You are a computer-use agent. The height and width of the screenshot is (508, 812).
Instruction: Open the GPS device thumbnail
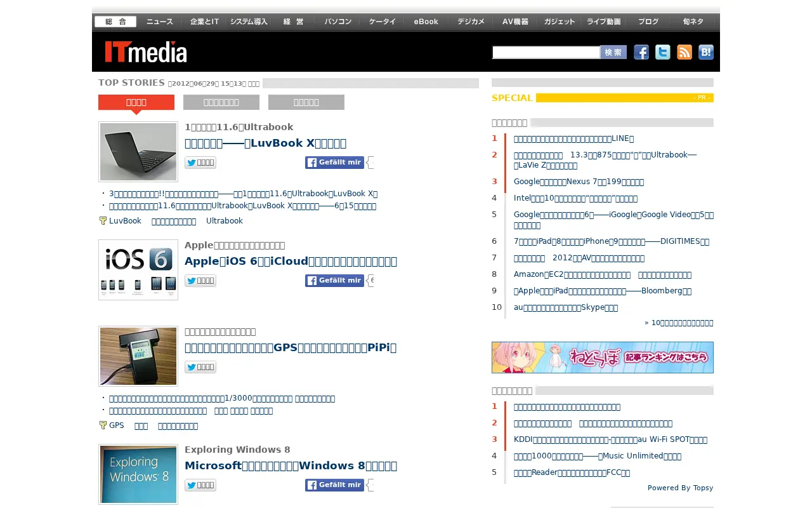(138, 356)
